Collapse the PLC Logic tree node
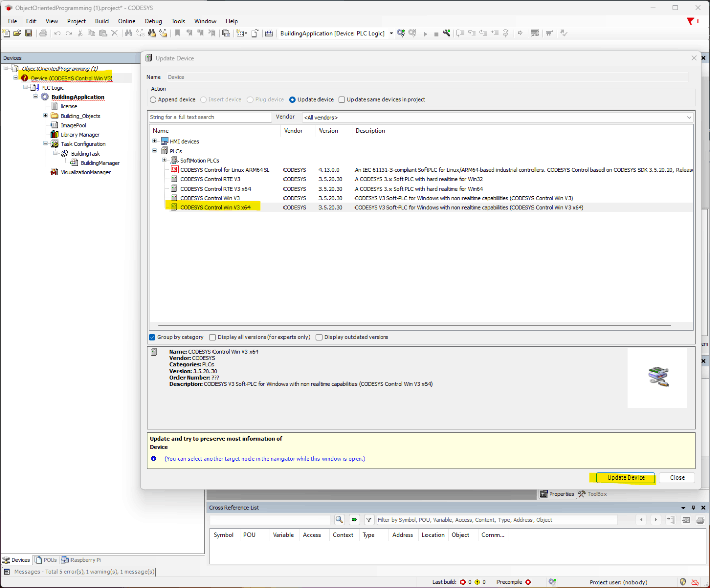This screenshot has height=588, width=710. pyautogui.click(x=25, y=87)
